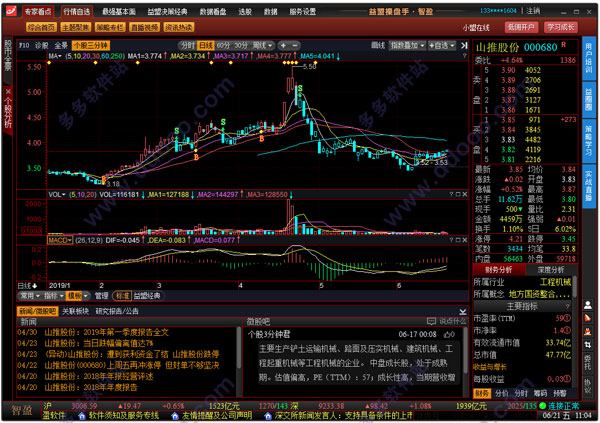Open +自选 dropdown
The height and width of the screenshot is (423, 600).
(442, 46)
